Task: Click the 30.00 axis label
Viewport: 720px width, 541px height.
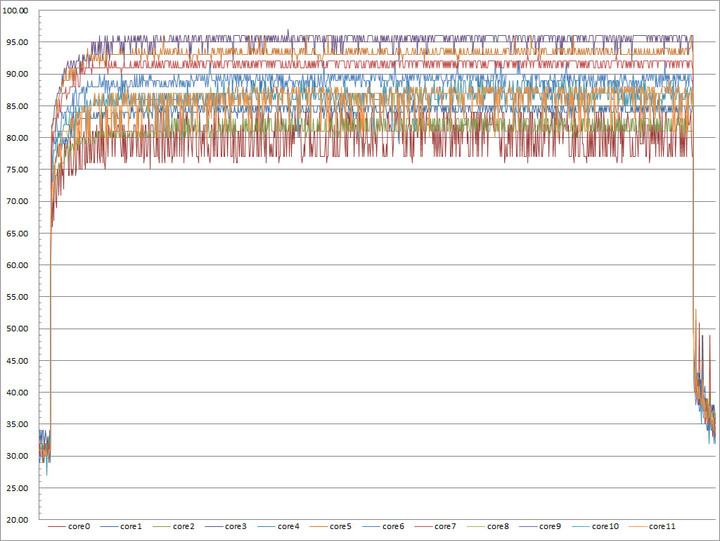Action: (17, 456)
